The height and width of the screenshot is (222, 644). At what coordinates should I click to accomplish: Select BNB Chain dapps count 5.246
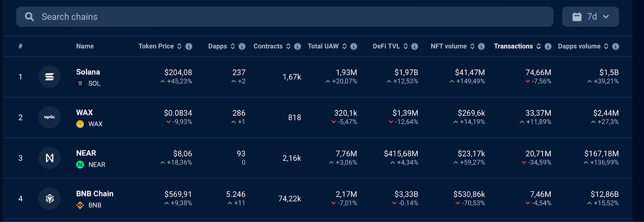(x=236, y=194)
